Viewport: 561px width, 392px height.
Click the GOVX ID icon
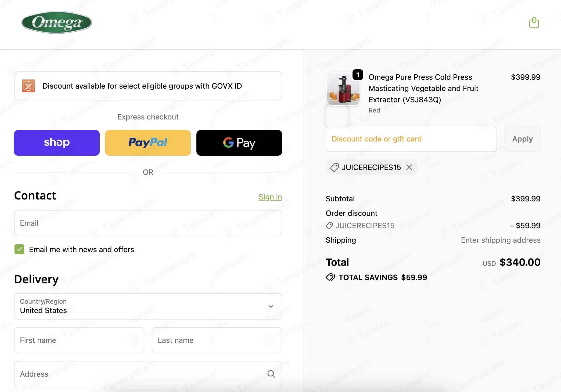click(28, 86)
